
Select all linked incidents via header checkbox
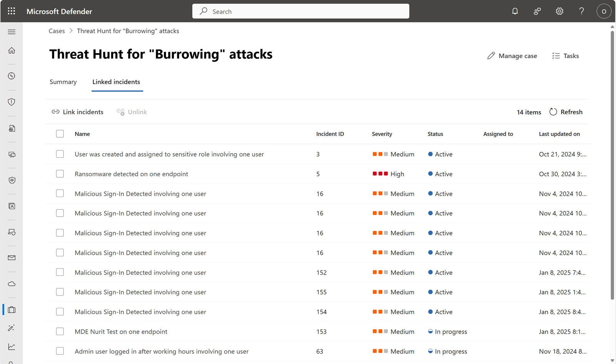pyautogui.click(x=60, y=134)
